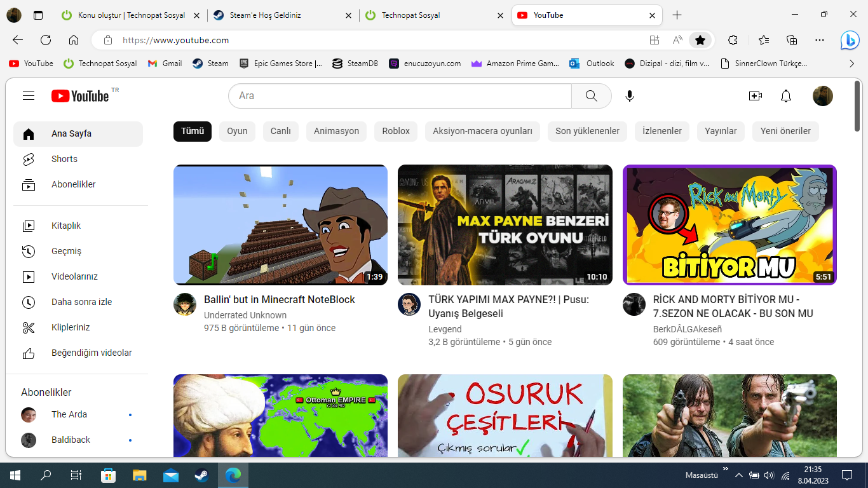Viewport: 868px width, 488px height.
Task: Reload the page with refresh icon
Action: click(x=46, y=40)
